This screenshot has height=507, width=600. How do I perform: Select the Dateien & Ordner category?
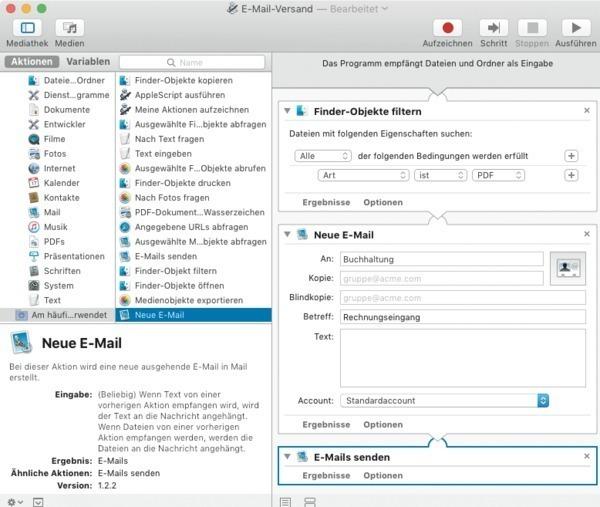(67, 80)
